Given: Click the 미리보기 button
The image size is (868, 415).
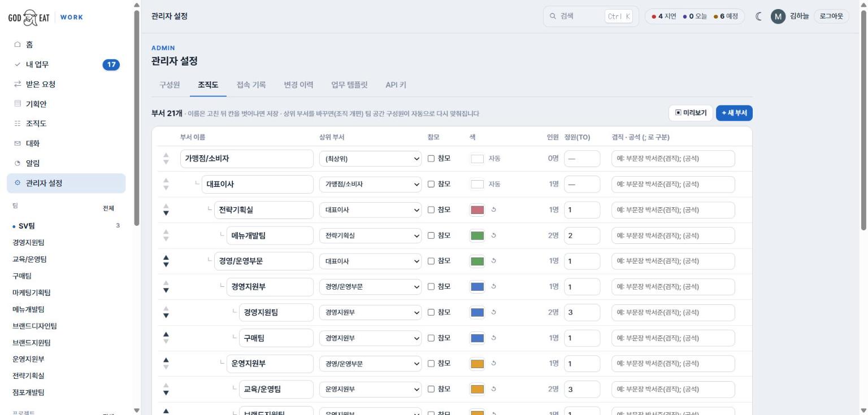Looking at the screenshot, I should pyautogui.click(x=691, y=113).
